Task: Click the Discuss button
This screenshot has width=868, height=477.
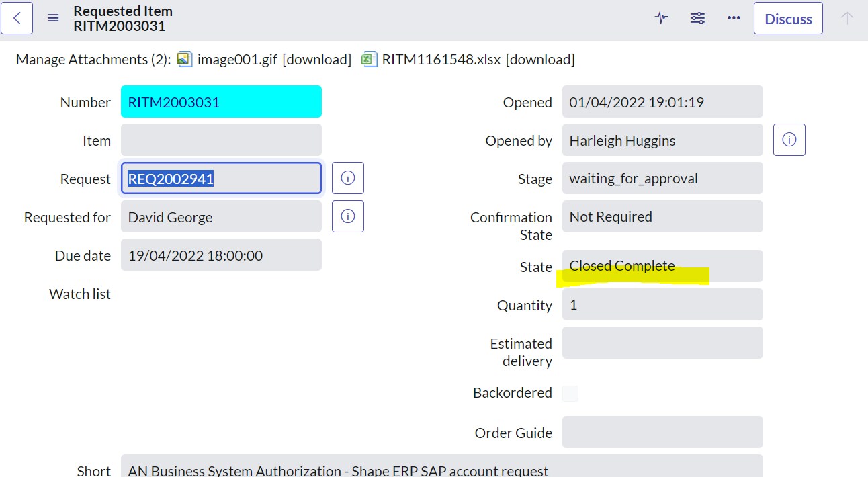Action: 788,18
